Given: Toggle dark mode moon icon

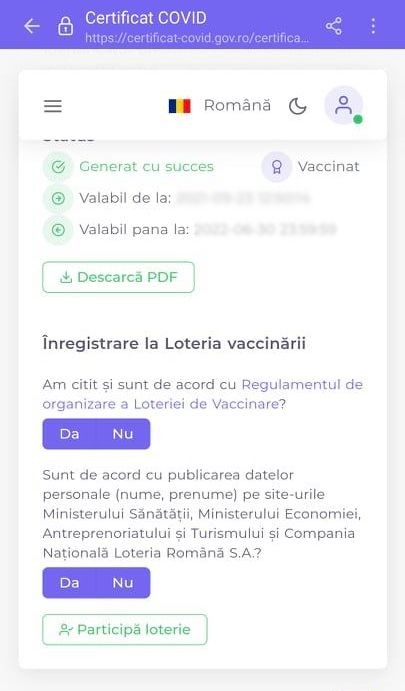Looking at the screenshot, I should 297,106.
